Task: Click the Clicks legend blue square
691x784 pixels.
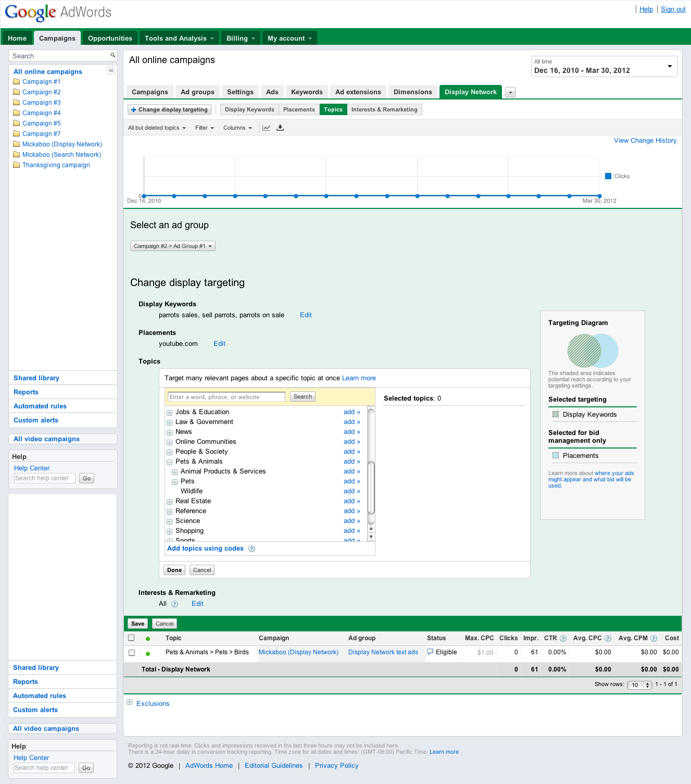Action: (x=608, y=176)
